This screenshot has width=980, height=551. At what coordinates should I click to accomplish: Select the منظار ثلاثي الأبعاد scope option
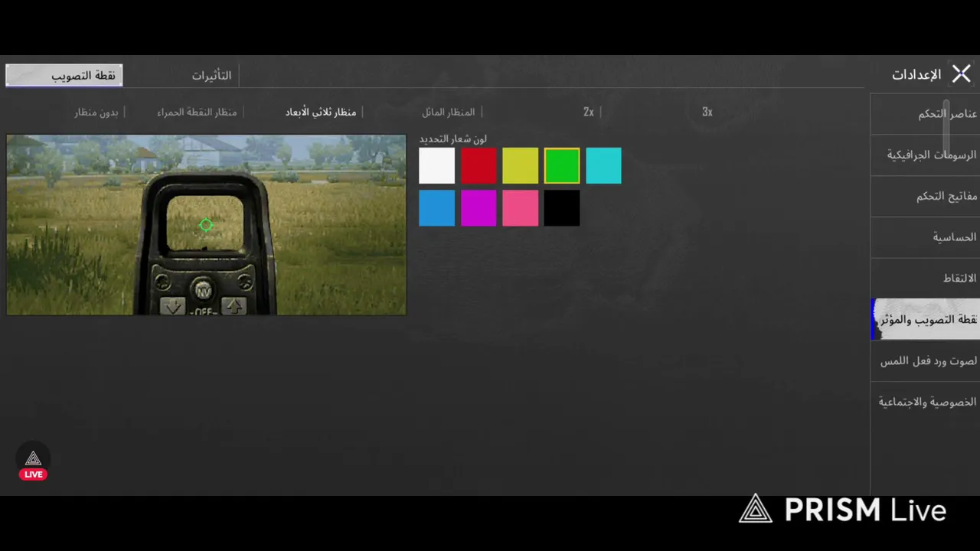(x=321, y=112)
